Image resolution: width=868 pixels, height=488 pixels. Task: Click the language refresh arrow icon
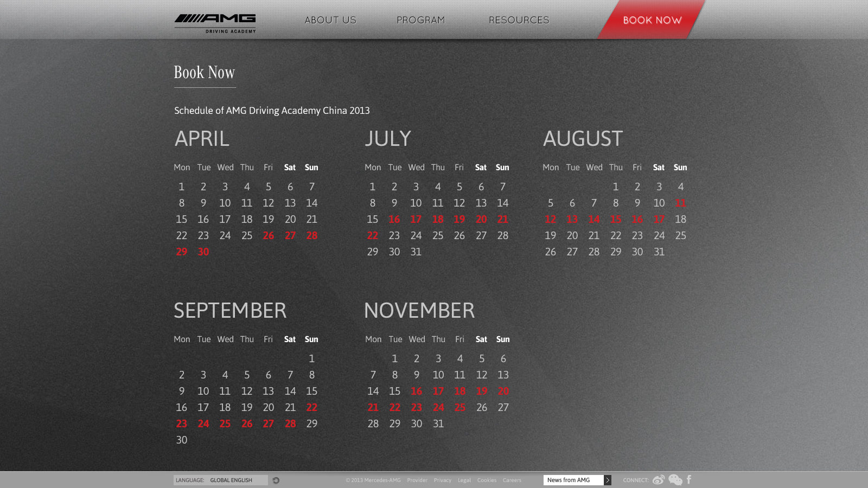(x=276, y=480)
